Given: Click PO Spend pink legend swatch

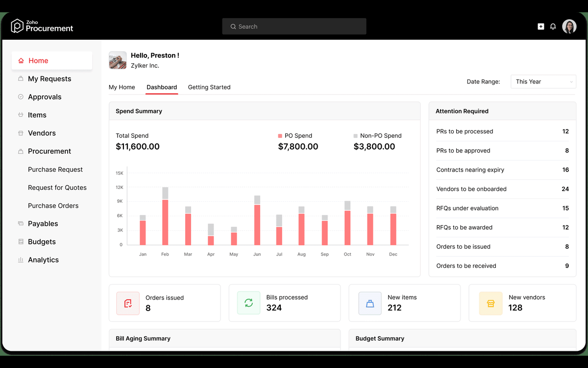Looking at the screenshot, I should pyautogui.click(x=280, y=136).
